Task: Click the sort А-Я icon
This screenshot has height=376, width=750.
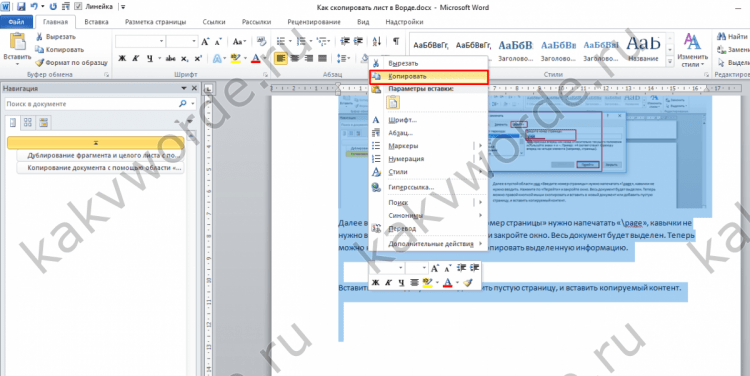Action: 377,42
